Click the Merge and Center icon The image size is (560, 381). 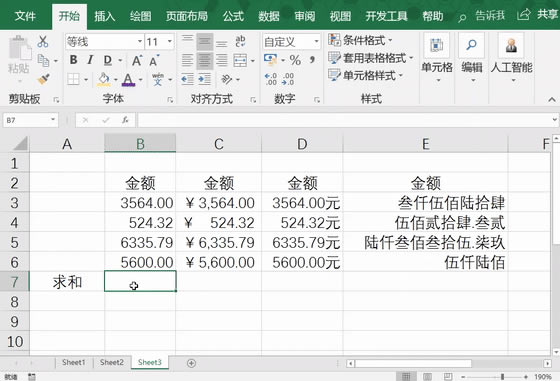240,60
